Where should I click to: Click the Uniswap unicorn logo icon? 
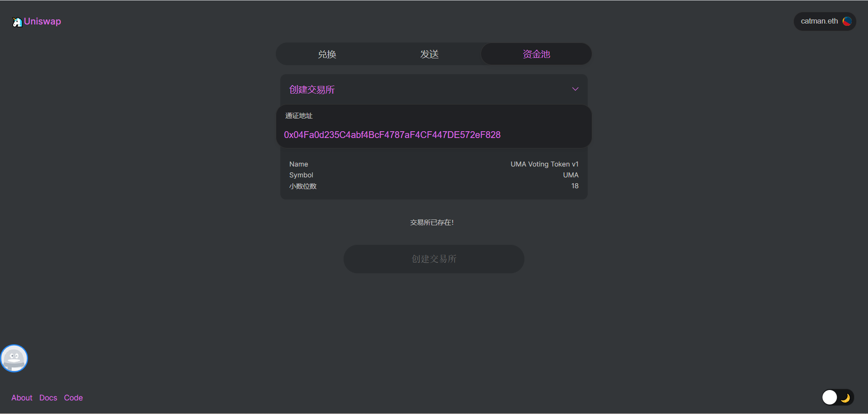(17, 22)
